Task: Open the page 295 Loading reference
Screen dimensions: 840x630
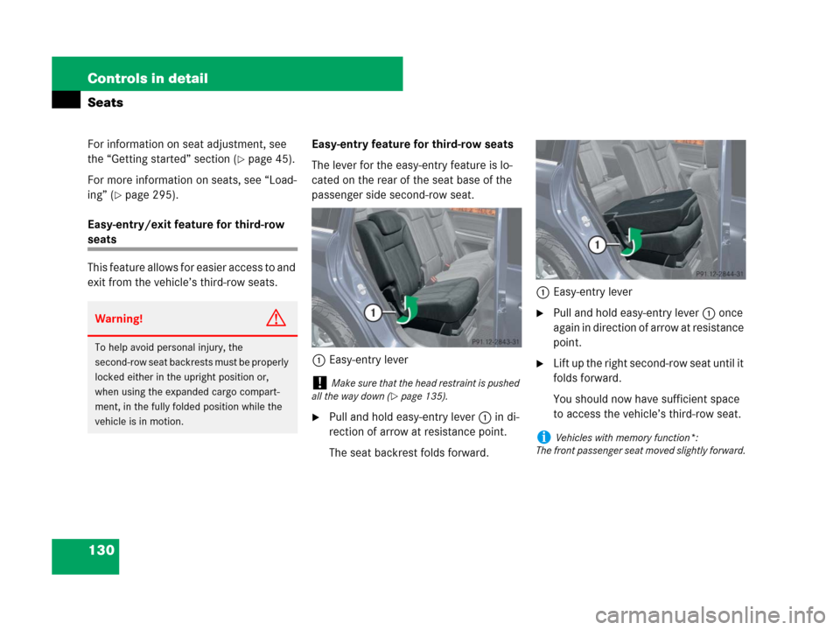Action: (146, 195)
